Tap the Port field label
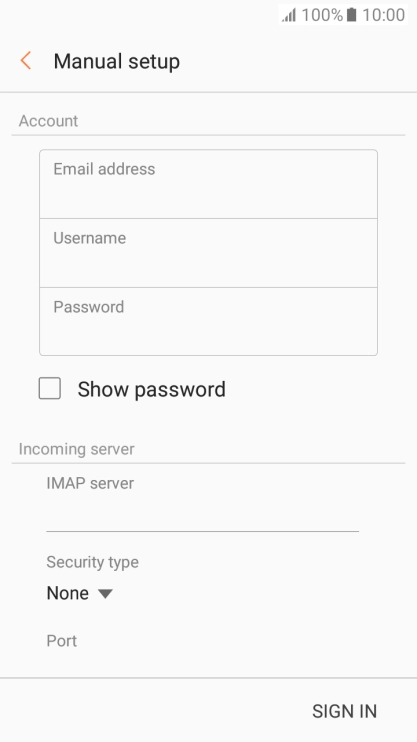This screenshot has height=742, width=417. pyautogui.click(x=62, y=641)
